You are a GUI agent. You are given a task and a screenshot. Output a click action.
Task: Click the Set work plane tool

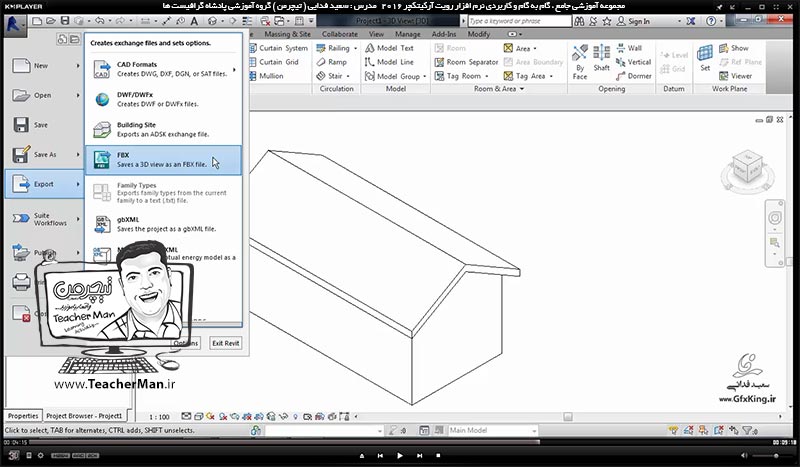[x=705, y=58]
